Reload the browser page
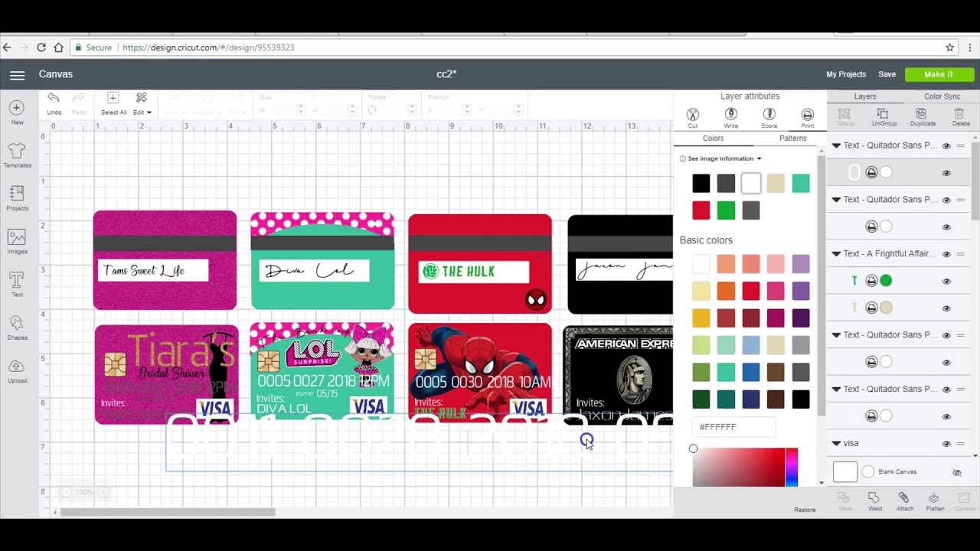The height and width of the screenshot is (551, 980). coord(41,47)
